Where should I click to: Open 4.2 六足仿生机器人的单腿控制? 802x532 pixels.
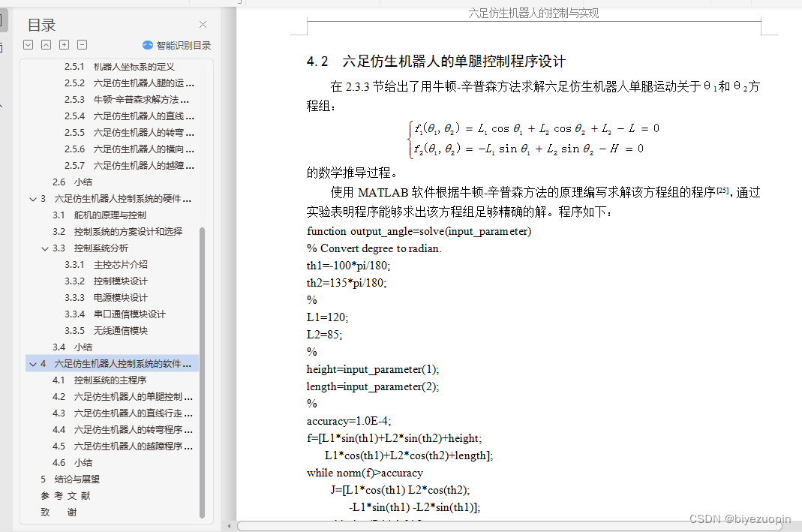[122, 396]
